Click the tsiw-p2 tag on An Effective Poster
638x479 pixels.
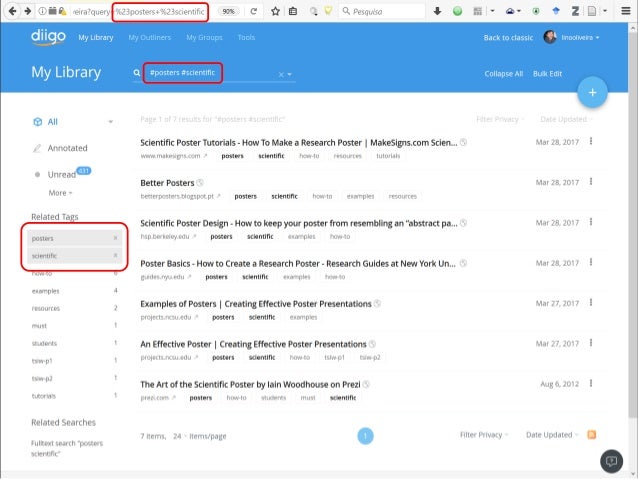[x=369, y=357]
